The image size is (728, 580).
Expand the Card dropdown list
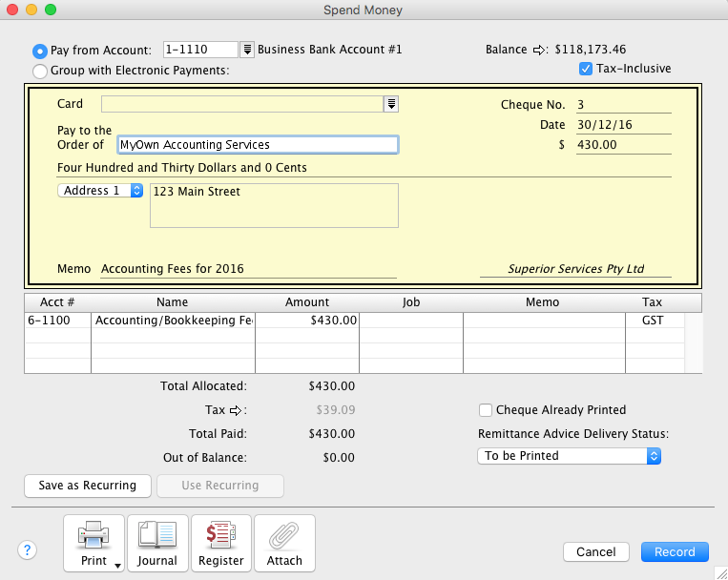[391, 104]
